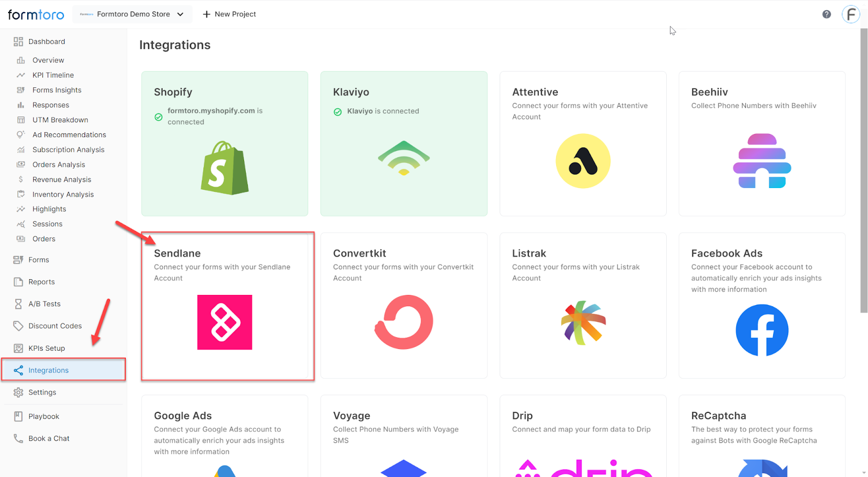Click the Klaviyo green check icon
Screen dimensions: 868x477
click(337, 112)
